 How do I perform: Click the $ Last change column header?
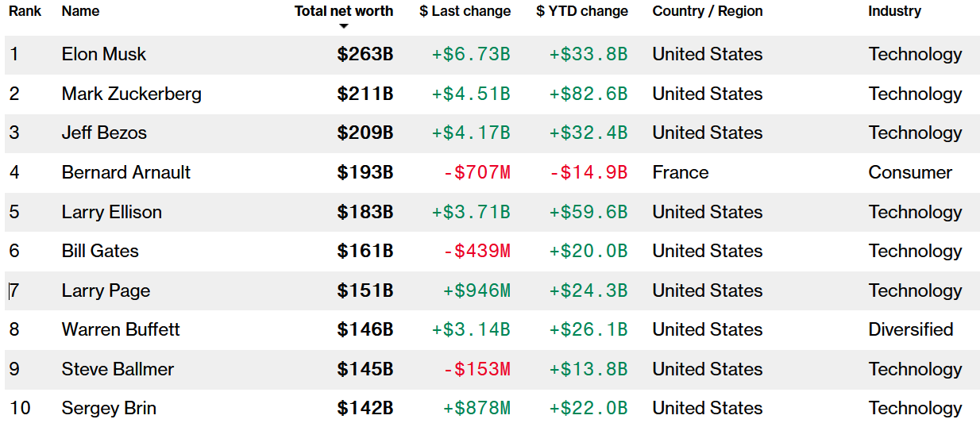pos(465,11)
